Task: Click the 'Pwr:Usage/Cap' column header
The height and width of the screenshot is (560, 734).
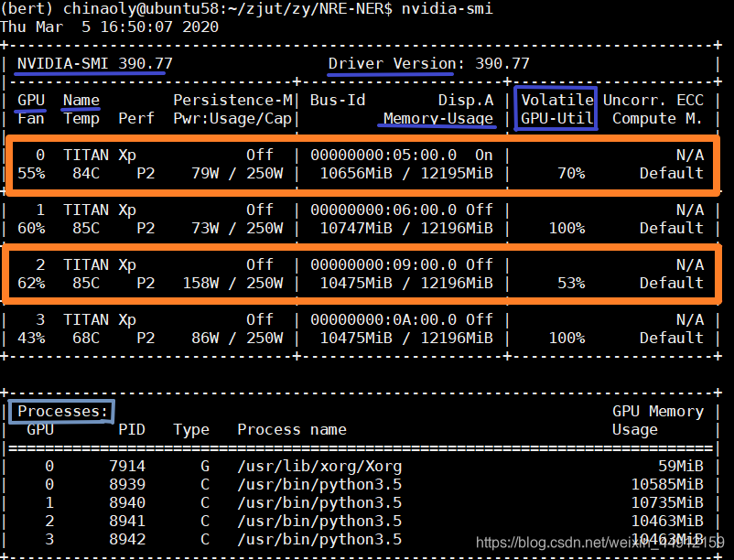Action: tap(232, 118)
